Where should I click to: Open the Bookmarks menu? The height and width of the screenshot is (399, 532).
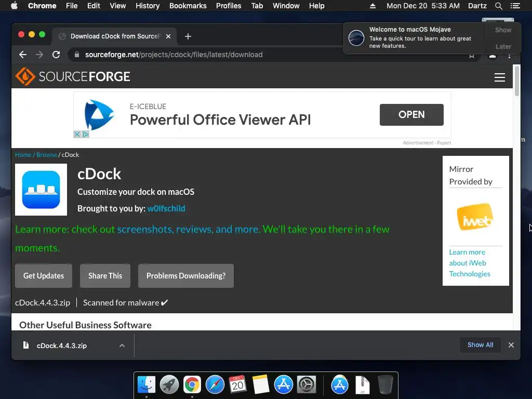tap(188, 6)
